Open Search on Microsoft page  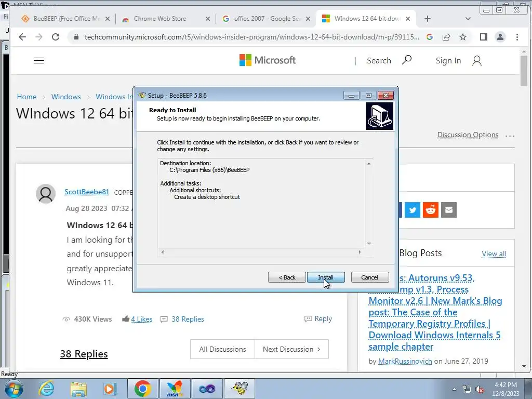click(x=389, y=60)
